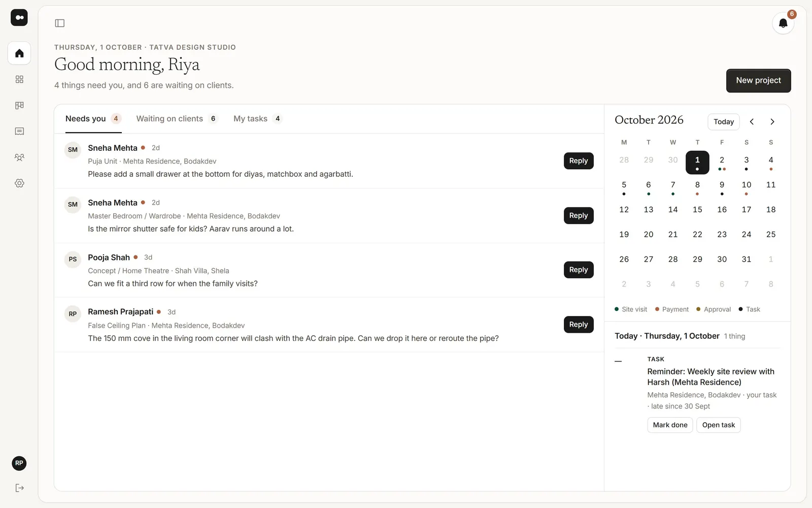812x508 pixels.
Task: Switch to Needs you tab
Action: point(93,119)
